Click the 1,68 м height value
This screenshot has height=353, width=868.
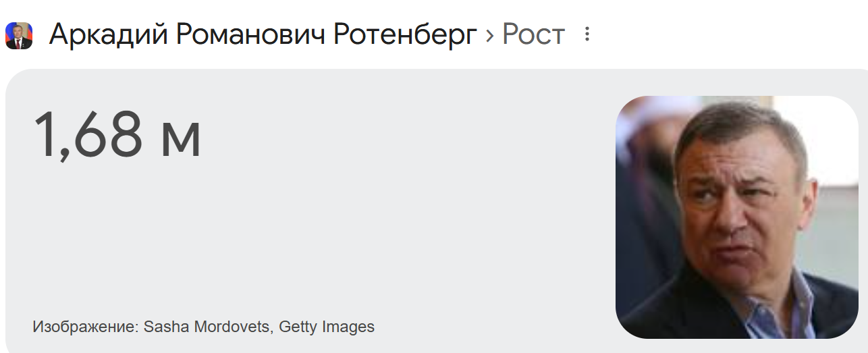117,134
